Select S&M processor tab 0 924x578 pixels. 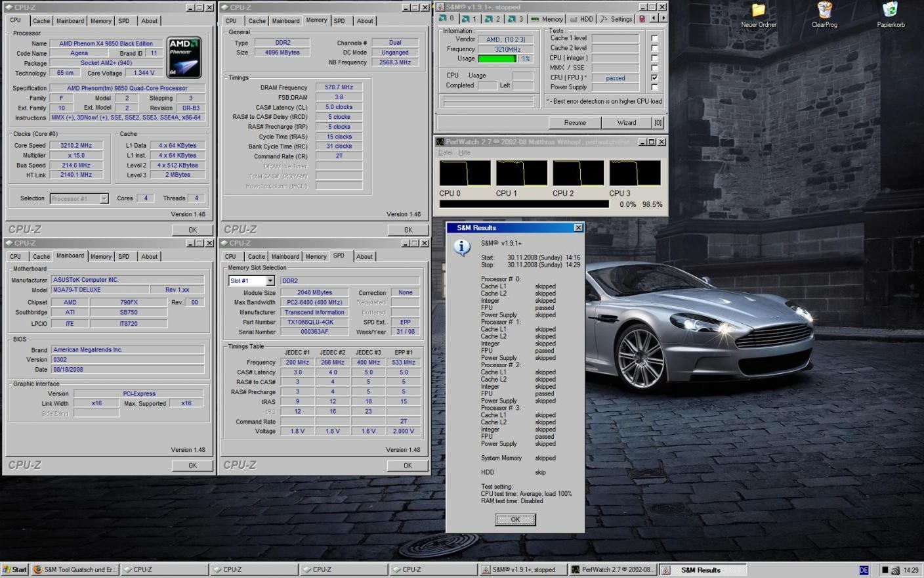pyautogui.click(x=447, y=19)
